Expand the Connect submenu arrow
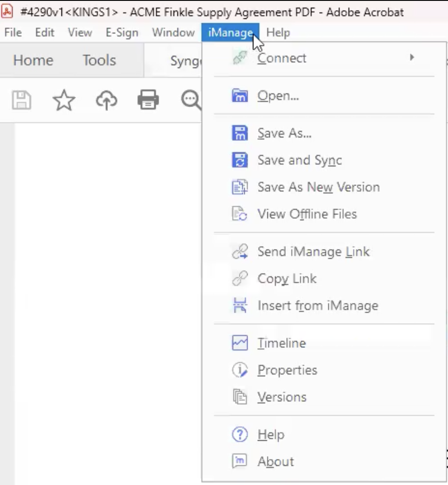Screen dimensions: 448x485 click(x=412, y=57)
